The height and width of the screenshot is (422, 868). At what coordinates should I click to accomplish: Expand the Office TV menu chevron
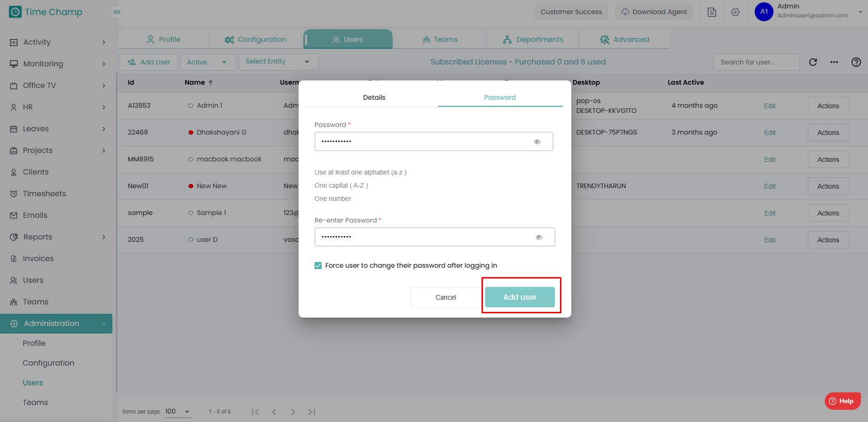[104, 86]
